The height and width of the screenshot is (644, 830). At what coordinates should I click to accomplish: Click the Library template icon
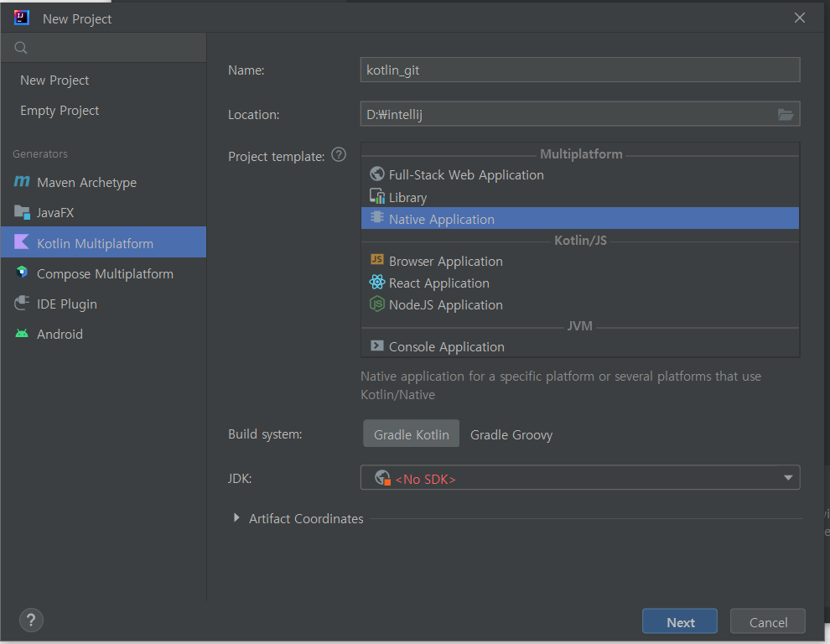pos(377,196)
